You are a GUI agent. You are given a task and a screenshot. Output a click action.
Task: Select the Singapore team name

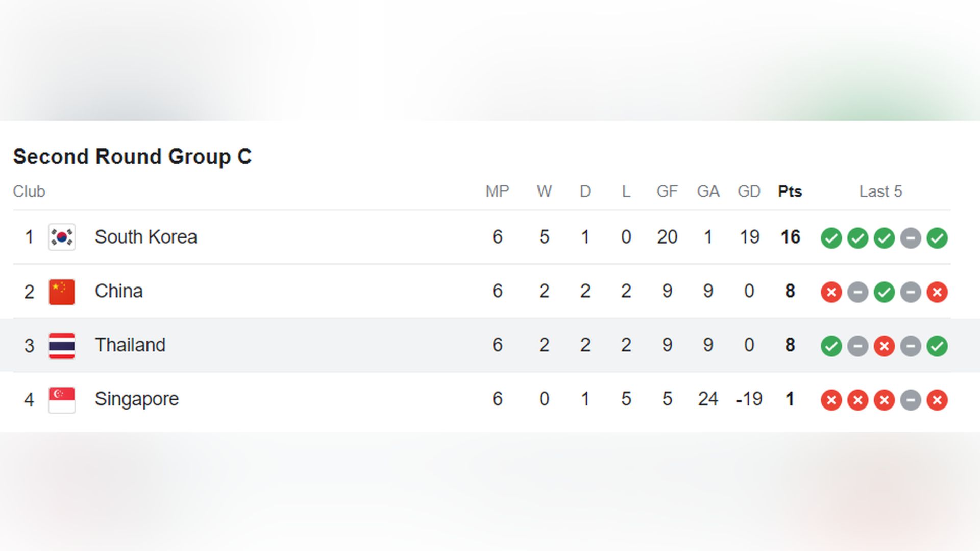coord(137,399)
